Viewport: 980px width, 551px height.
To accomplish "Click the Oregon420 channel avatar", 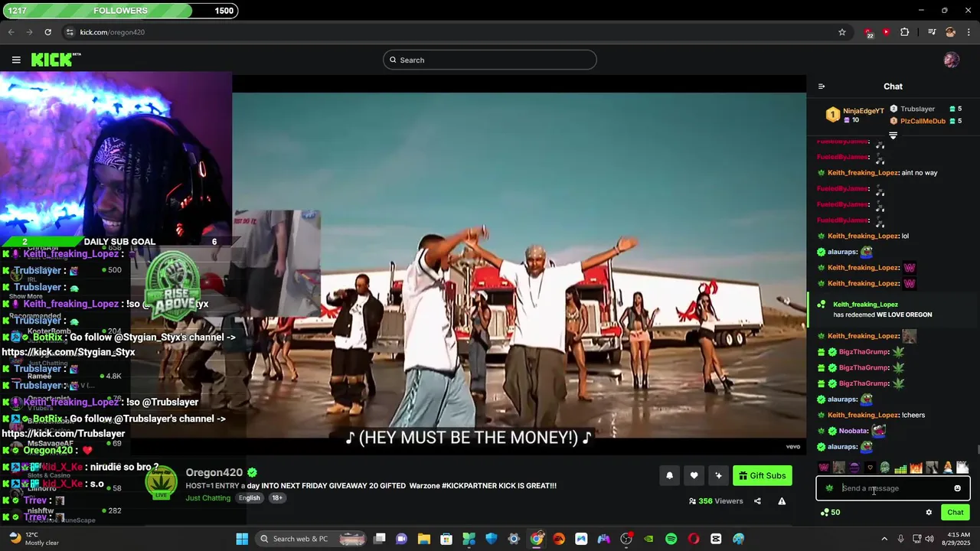I will [162, 482].
